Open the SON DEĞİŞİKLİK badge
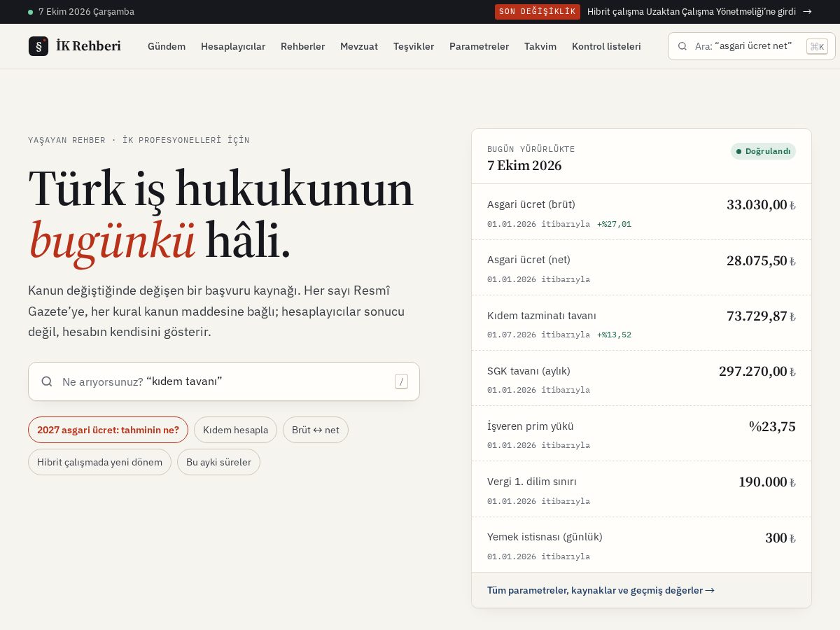Image resolution: width=840 pixels, height=630 pixels. 538,11
